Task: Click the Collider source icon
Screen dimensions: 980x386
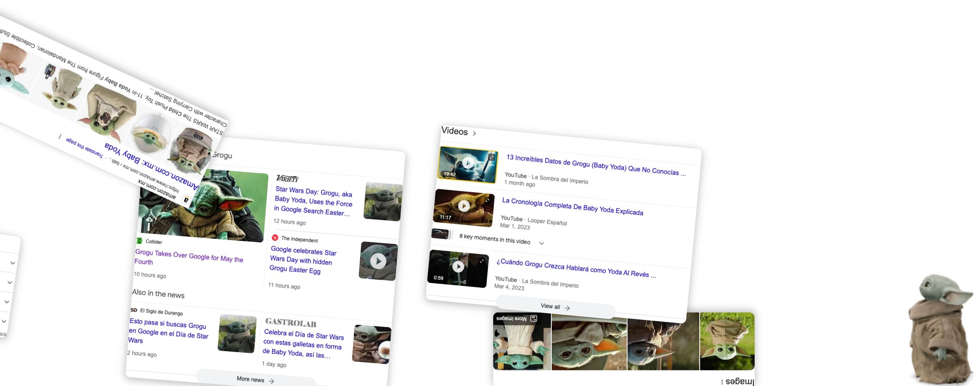Action: (x=140, y=241)
